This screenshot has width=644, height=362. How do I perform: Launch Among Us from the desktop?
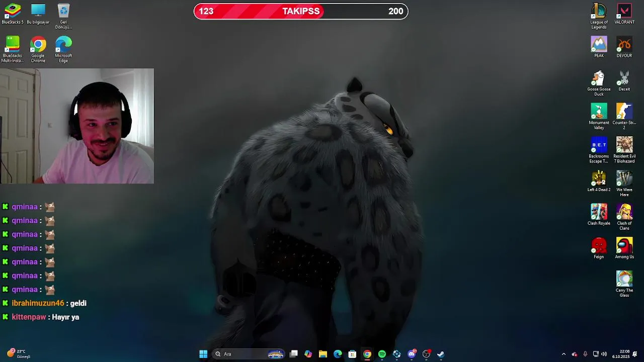click(x=624, y=248)
